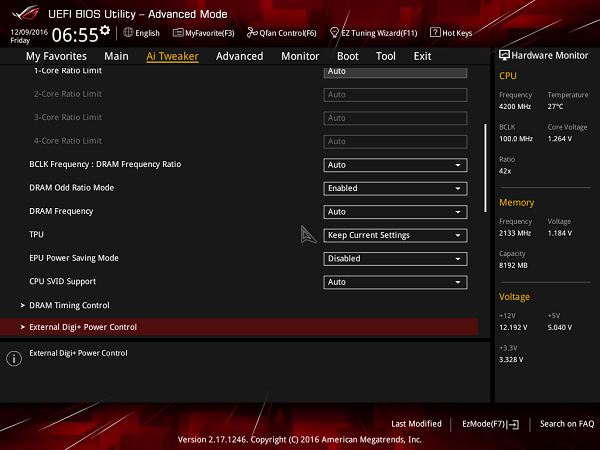The image size is (600, 450).
Task: Click +5V reading 5.040 V
Action: click(x=560, y=327)
